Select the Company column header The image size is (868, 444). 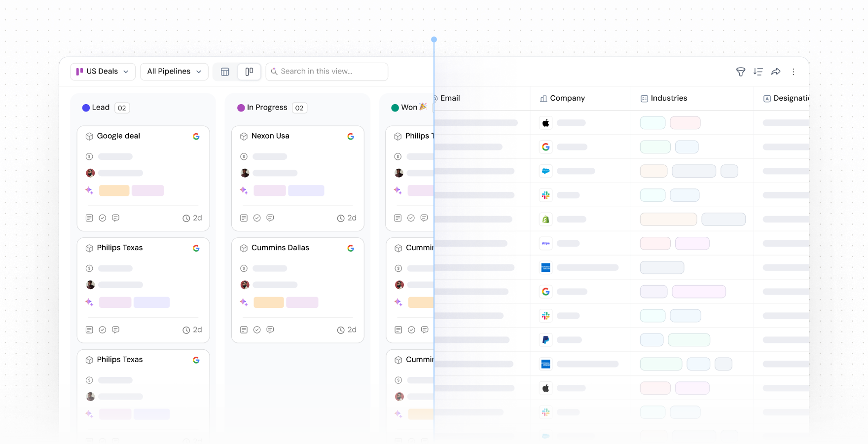click(x=567, y=98)
